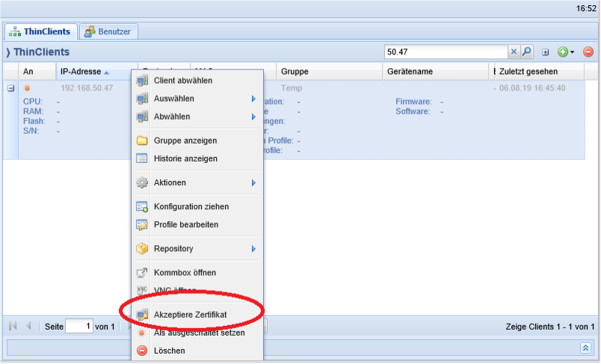Screen dimensions: 601x364
Task: Choose Client abwählen in the context menu
Action: (183, 81)
